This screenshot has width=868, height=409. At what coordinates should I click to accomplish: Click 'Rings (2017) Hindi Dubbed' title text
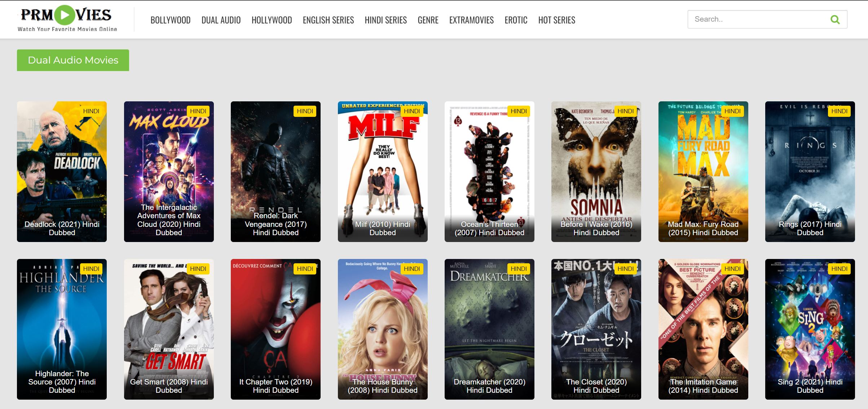click(x=810, y=228)
